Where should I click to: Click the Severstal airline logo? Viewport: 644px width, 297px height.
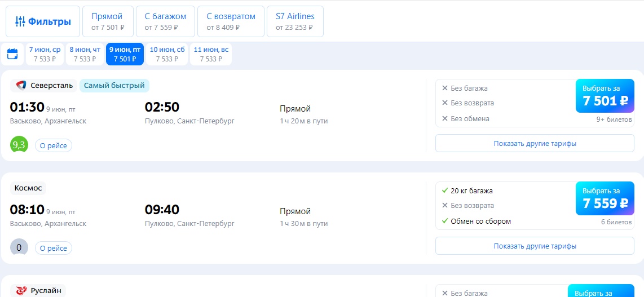21,85
